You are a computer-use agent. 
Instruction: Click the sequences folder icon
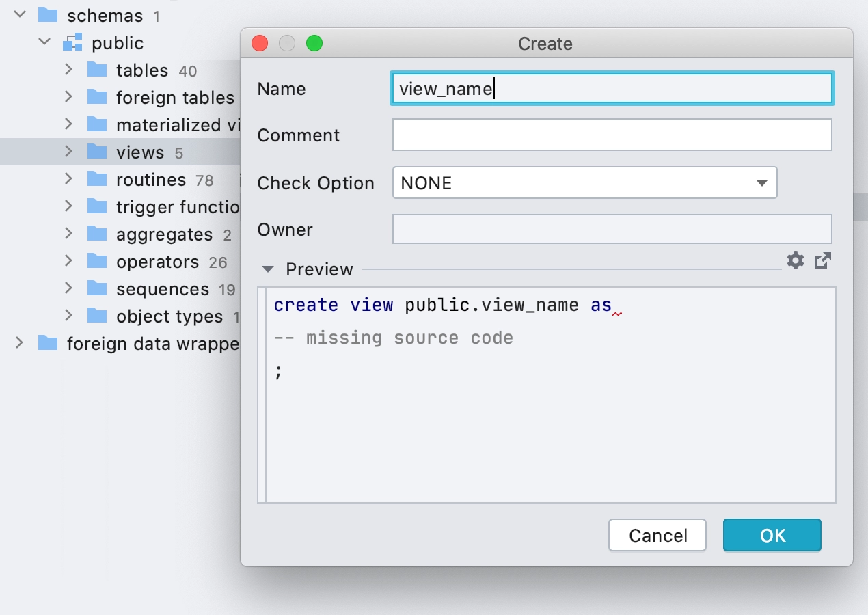click(97, 288)
